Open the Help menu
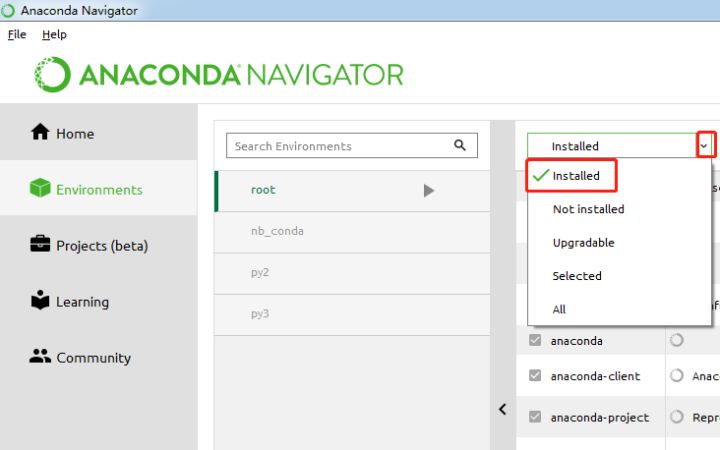The image size is (720, 450). pos(54,34)
